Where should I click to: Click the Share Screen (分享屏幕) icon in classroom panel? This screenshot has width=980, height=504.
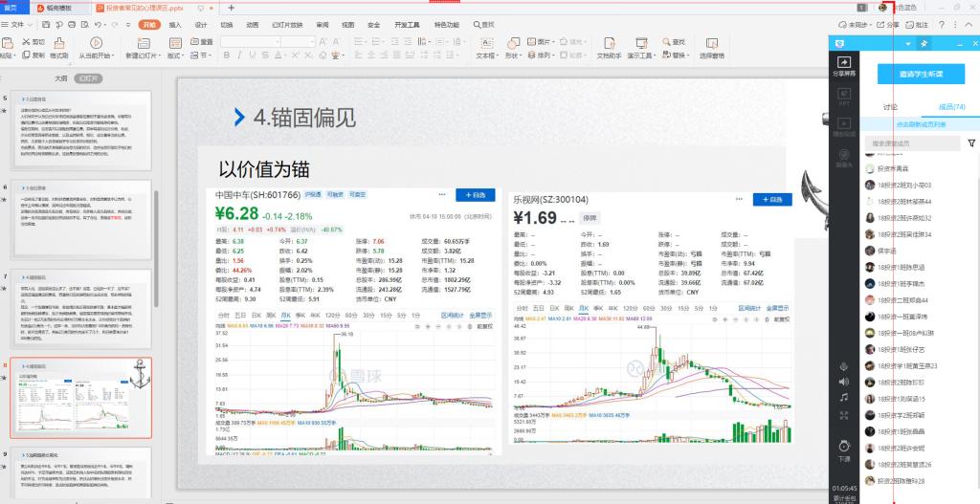844,63
